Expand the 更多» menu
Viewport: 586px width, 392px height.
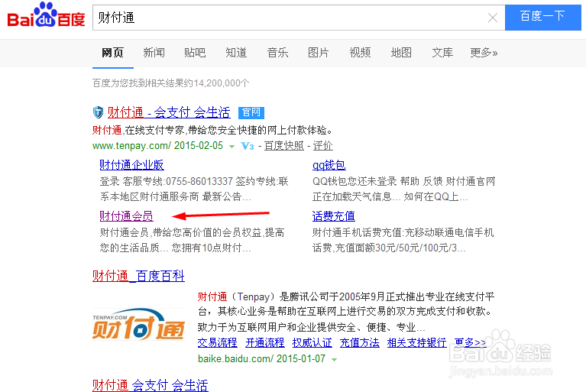[484, 53]
